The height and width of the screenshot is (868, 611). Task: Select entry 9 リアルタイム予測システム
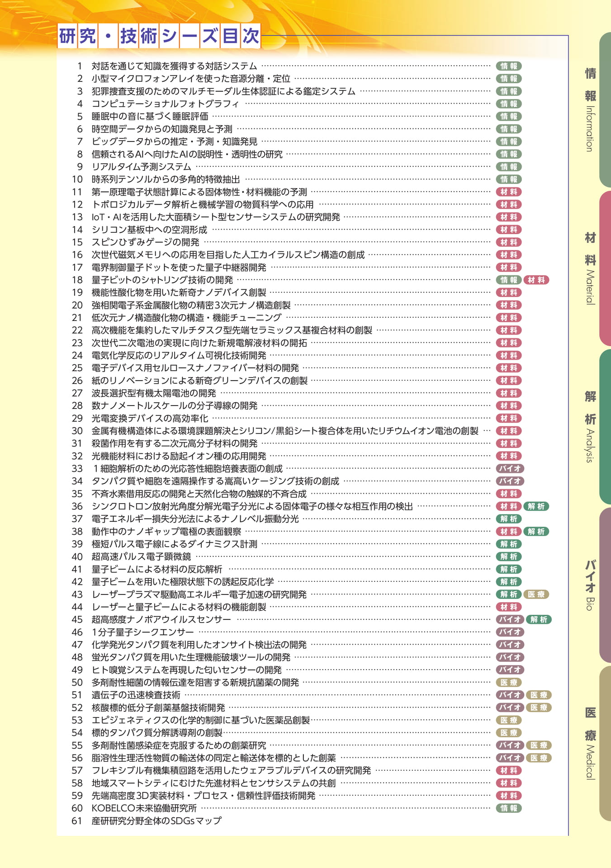[142, 167]
